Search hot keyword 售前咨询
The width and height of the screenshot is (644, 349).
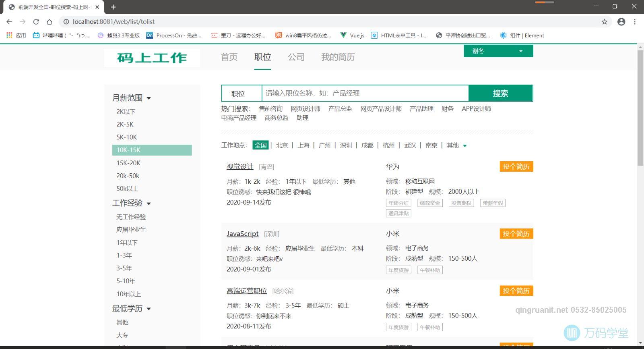click(270, 109)
